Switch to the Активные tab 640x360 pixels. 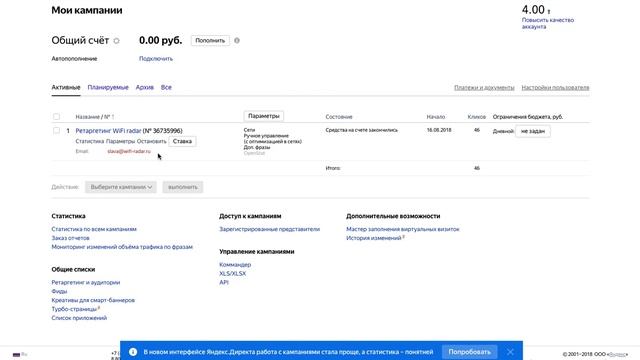(66, 87)
